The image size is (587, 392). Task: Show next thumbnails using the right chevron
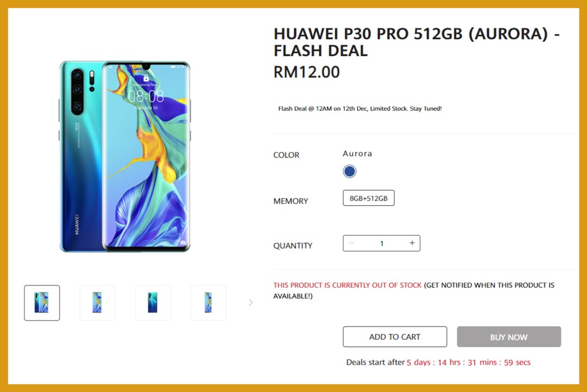[251, 303]
